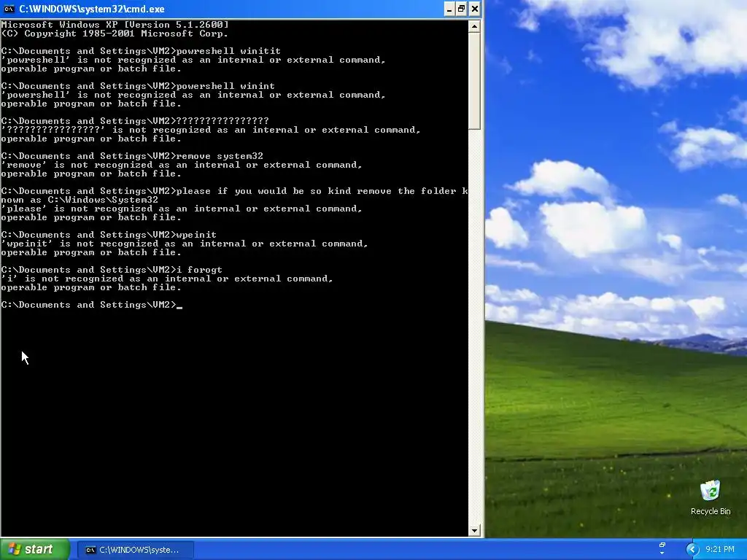This screenshot has height=560, width=747.
Task: Click the 'powreshell winitit' command line
Action: coord(141,51)
